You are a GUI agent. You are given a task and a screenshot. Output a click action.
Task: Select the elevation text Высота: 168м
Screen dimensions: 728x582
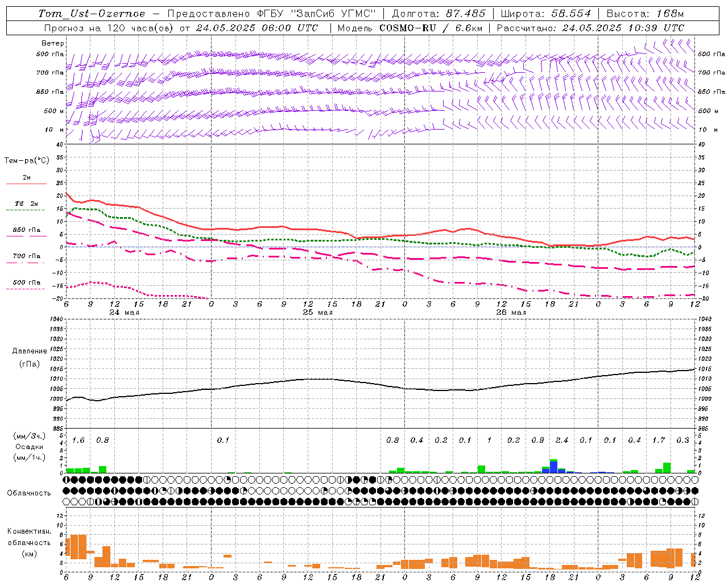click(x=645, y=14)
